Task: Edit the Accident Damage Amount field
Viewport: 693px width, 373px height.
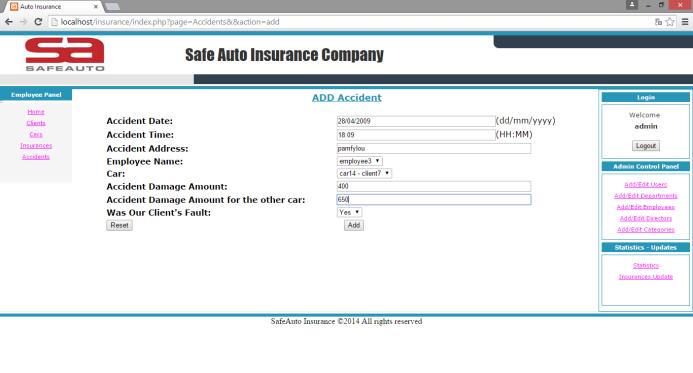Action: (x=434, y=186)
